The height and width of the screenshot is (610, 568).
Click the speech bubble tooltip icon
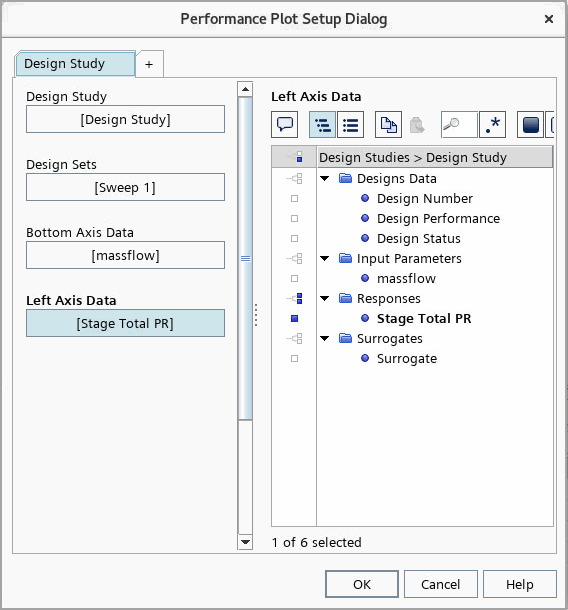pos(284,125)
